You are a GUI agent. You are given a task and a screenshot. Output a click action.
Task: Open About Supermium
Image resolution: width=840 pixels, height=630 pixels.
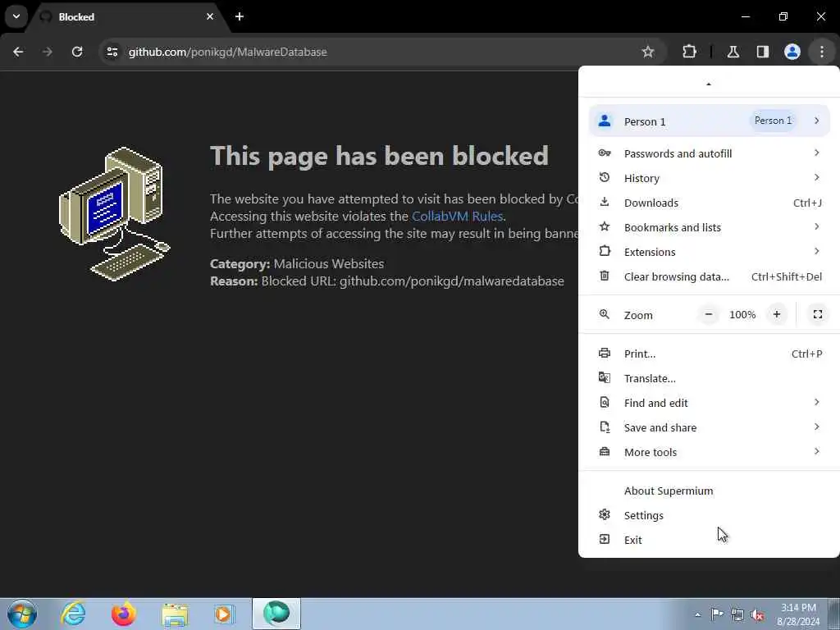click(710, 491)
